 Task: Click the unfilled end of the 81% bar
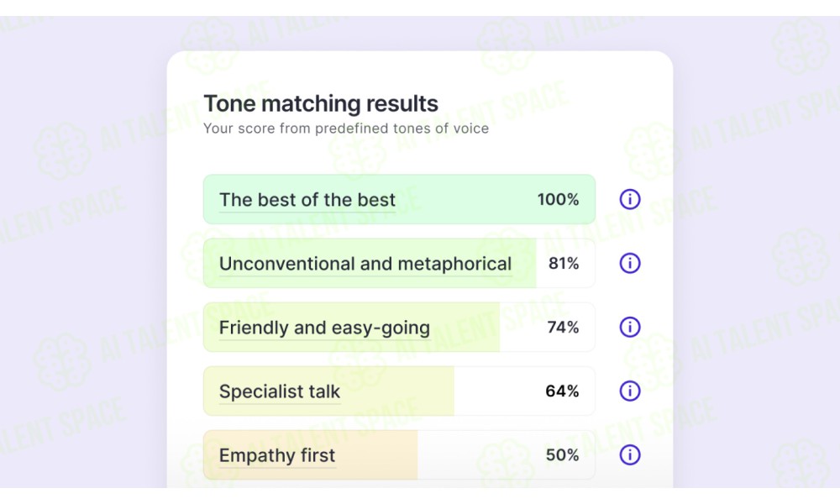[565, 263]
